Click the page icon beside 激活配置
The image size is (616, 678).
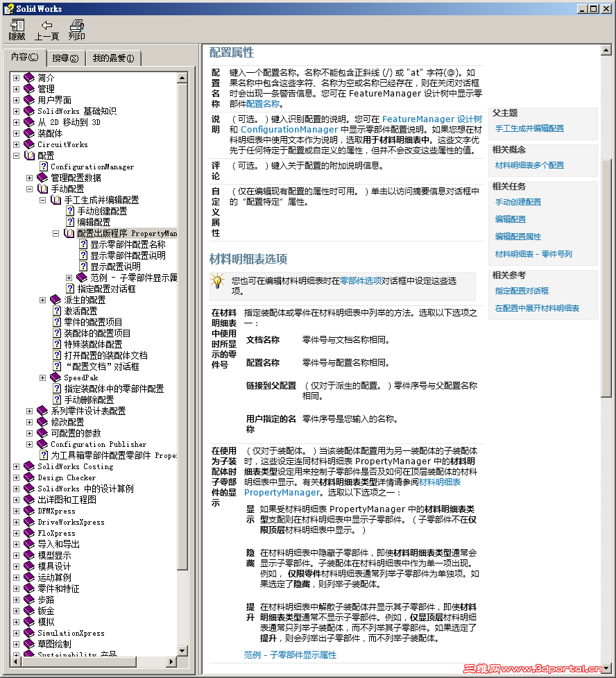[x=57, y=311]
